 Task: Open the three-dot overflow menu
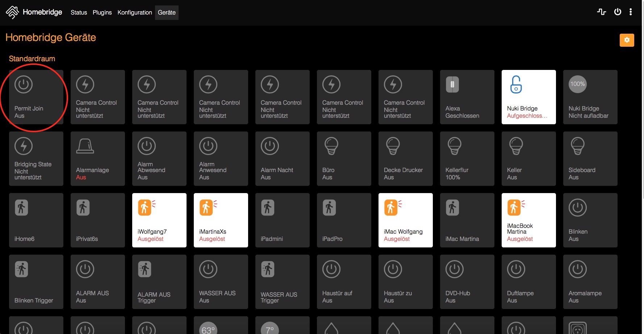tap(631, 12)
